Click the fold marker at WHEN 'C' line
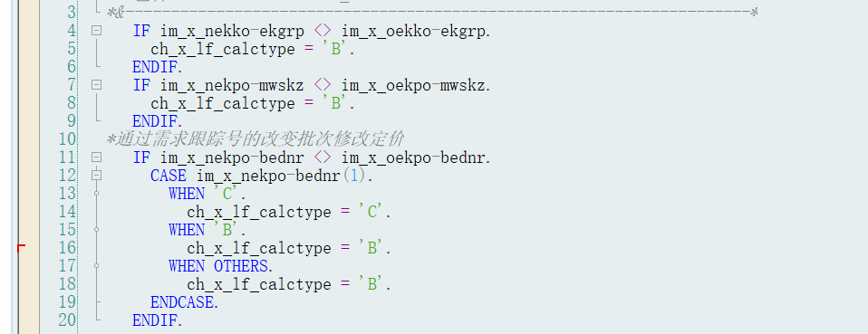Screen dimensions: 868x334 tap(97, 194)
